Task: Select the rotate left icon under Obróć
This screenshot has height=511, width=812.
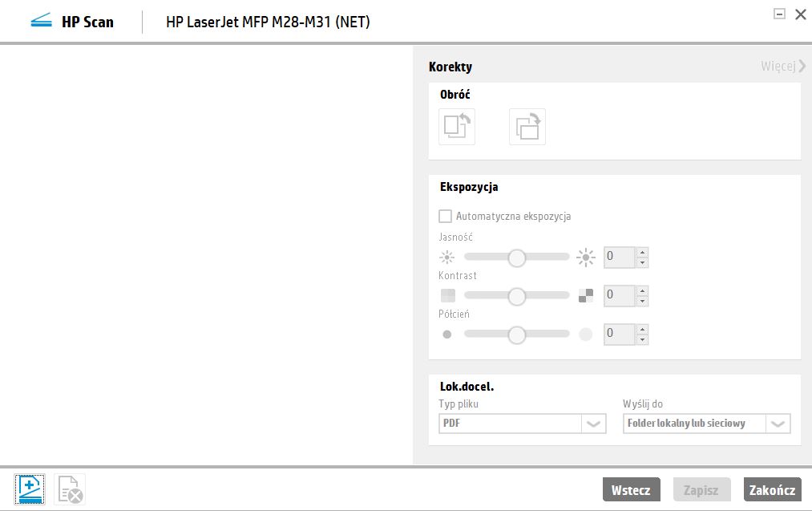Action: tap(456, 126)
